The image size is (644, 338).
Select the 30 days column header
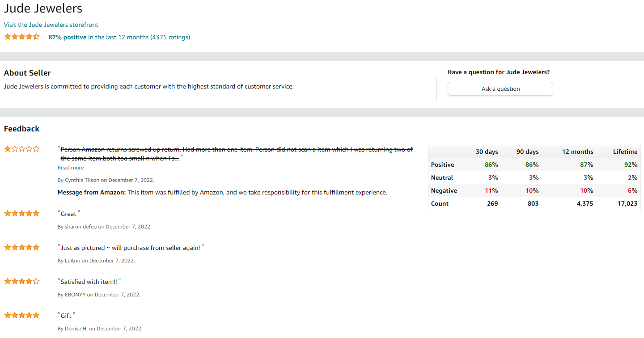pos(487,152)
